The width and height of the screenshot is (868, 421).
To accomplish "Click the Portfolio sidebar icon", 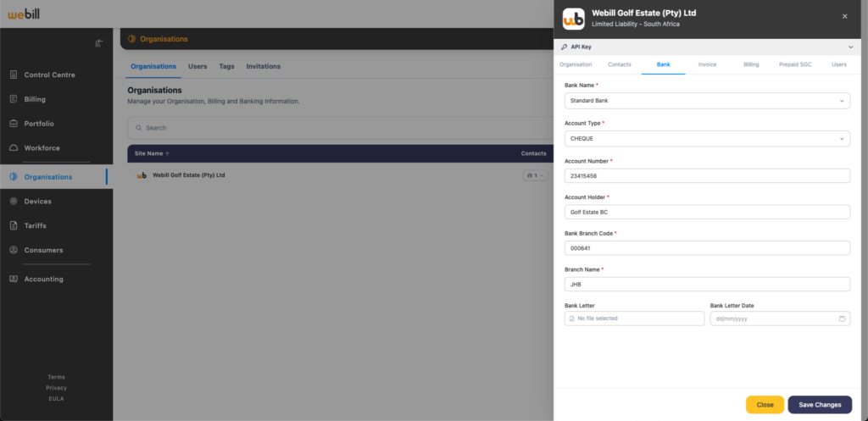I will 14,124.
